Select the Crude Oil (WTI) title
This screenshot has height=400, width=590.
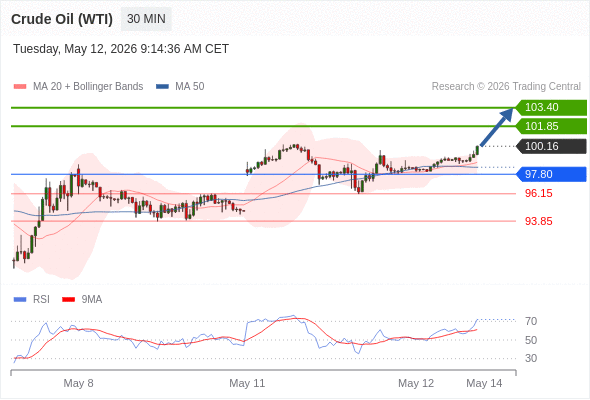(x=62, y=19)
